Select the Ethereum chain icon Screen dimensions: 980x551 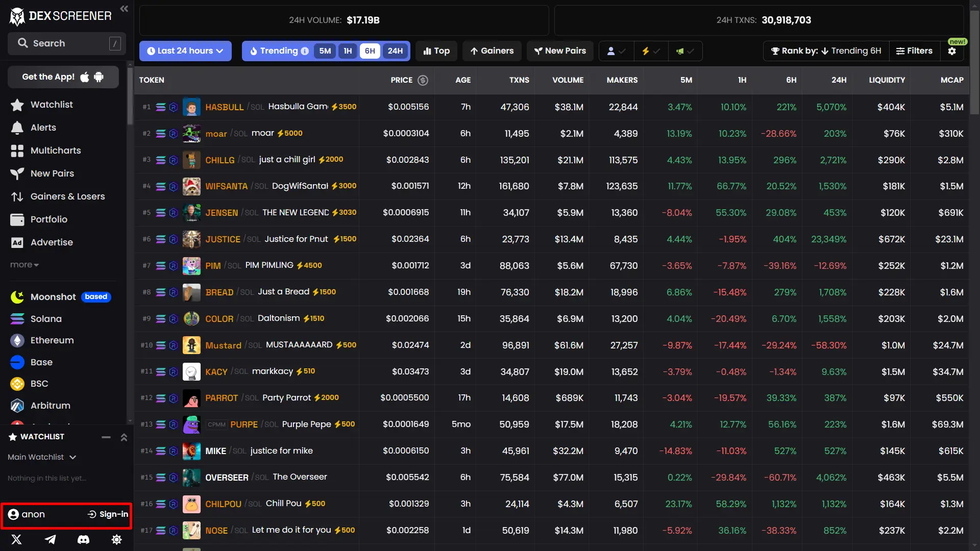(x=17, y=340)
